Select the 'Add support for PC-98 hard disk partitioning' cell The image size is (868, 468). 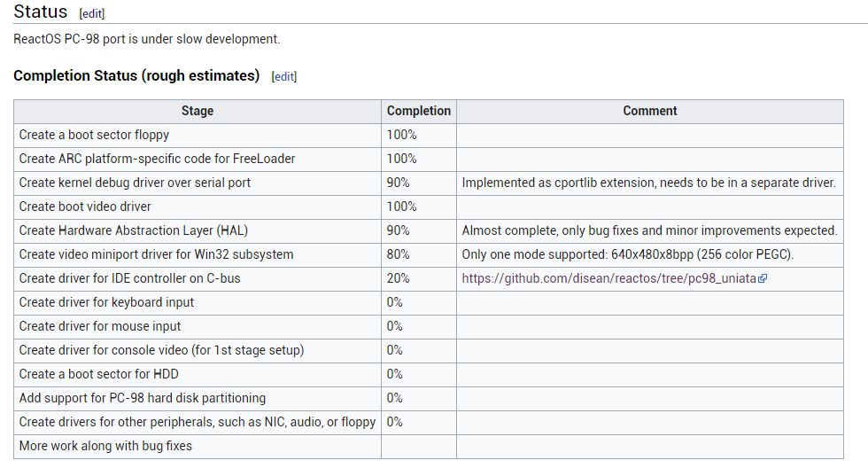pos(142,398)
